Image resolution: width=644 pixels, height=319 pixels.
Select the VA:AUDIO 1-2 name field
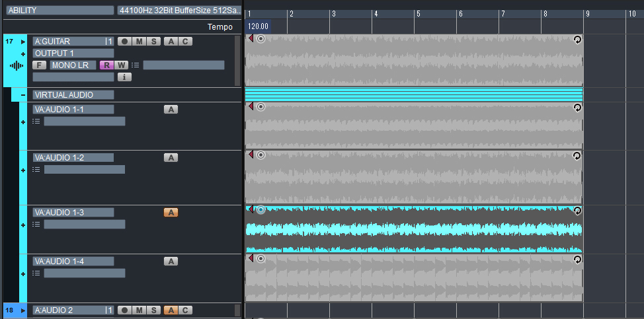click(x=73, y=157)
